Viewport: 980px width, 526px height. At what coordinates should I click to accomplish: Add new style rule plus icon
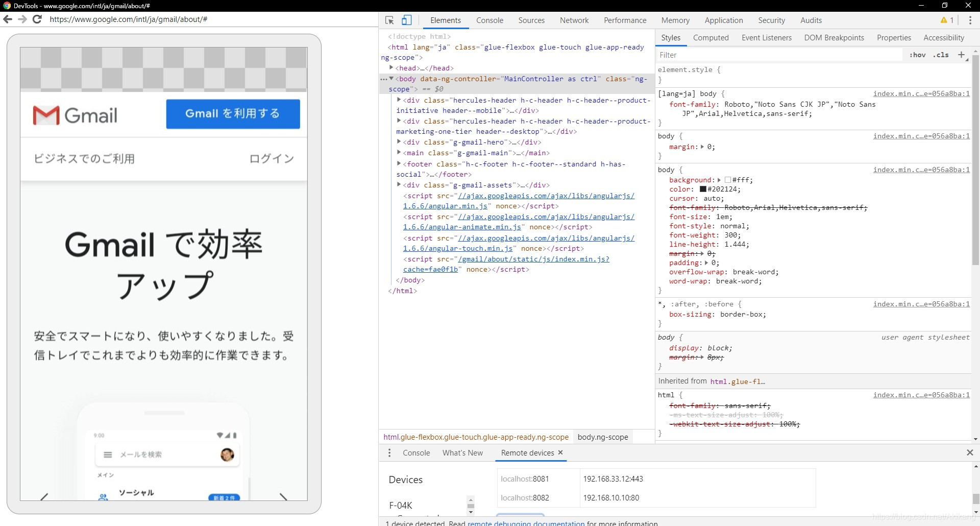point(962,55)
